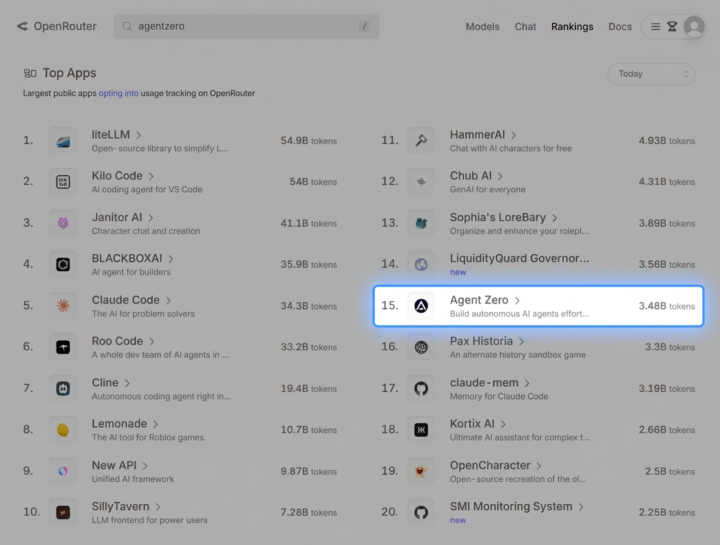
Task: Click the SMI Monitoring System GitHub icon
Action: pos(421,512)
